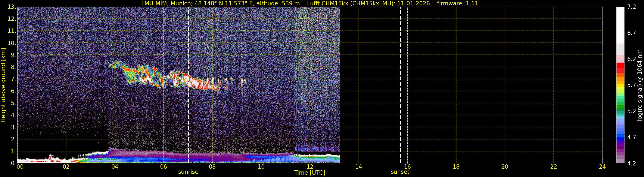This screenshot has height=177, width=644.
Task: Click the '3.' height axis tick label
Action: point(13,127)
